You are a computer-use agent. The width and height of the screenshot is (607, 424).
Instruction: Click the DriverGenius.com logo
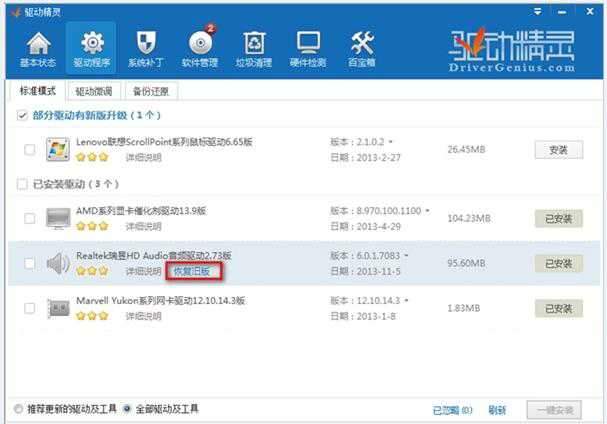click(x=512, y=50)
